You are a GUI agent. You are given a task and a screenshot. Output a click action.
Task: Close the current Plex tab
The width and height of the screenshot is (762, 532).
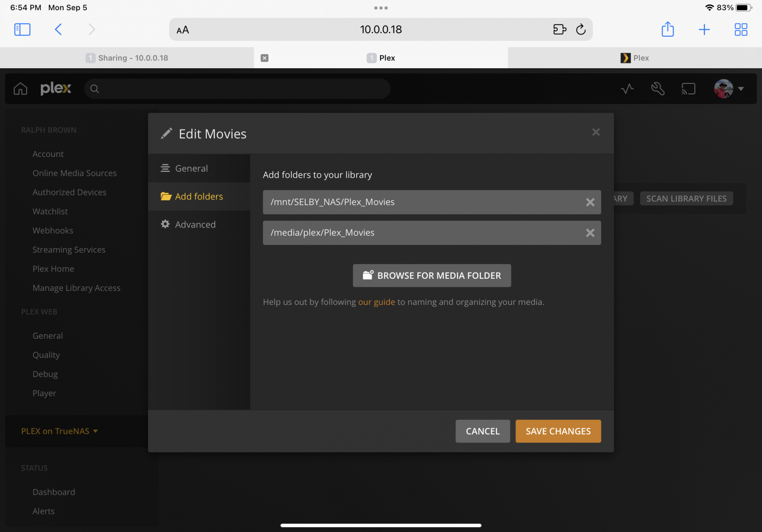pyautogui.click(x=264, y=58)
